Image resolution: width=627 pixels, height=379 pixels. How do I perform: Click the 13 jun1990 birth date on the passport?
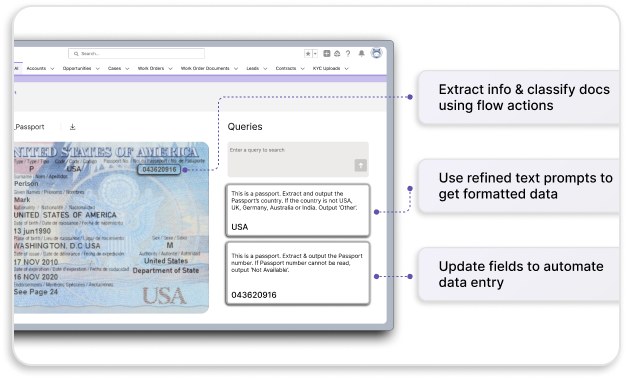tap(32, 231)
